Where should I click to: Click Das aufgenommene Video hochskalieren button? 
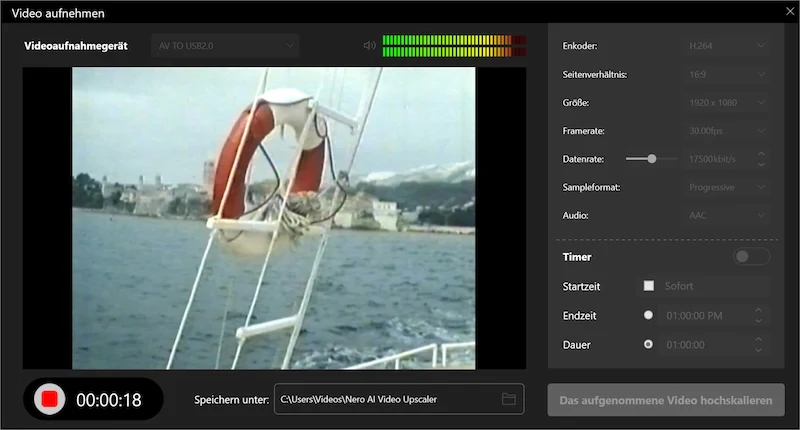click(x=666, y=400)
